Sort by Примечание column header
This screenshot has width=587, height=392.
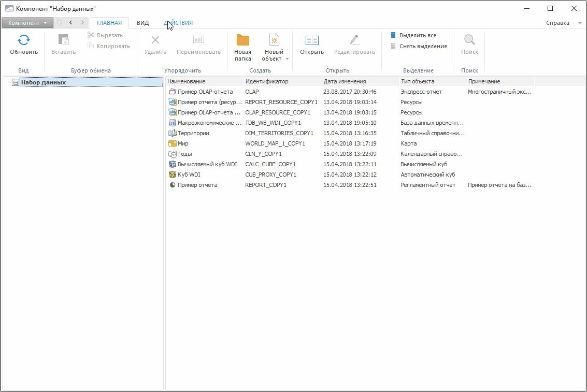click(x=500, y=81)
